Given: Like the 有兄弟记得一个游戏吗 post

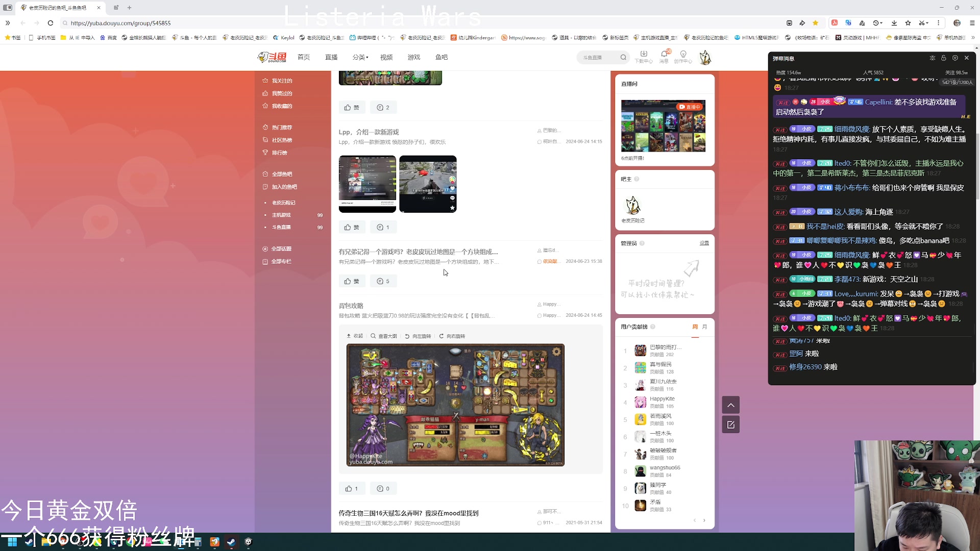Looking at the screenshot, I should point(352,281).
